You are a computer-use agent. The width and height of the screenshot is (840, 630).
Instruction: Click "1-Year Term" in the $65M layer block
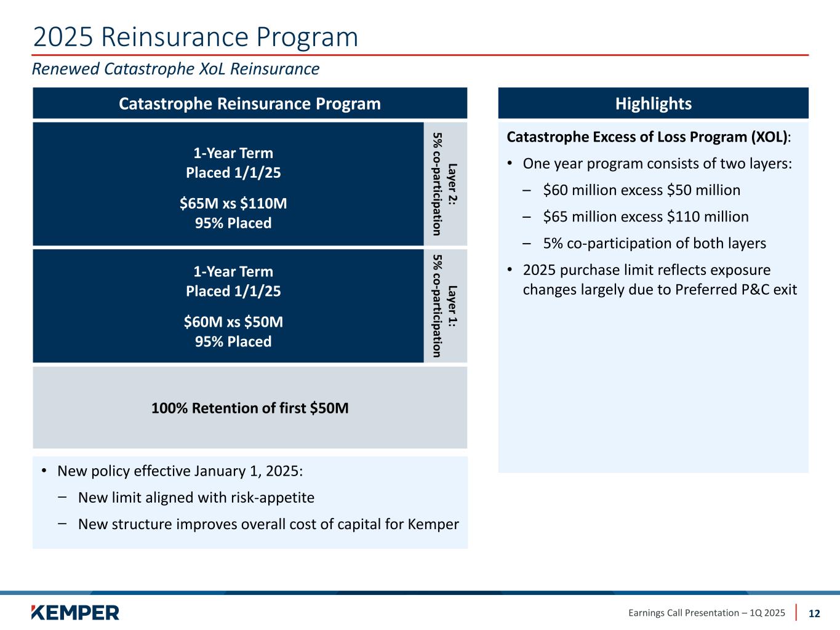click(x=233, y=153)
